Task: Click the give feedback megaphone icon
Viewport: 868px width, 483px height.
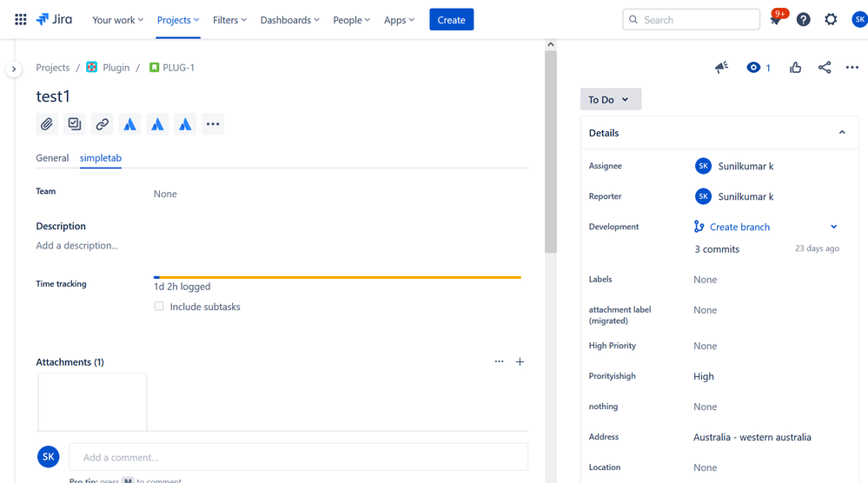Action: pyautogui.click(x=721, y=68)
